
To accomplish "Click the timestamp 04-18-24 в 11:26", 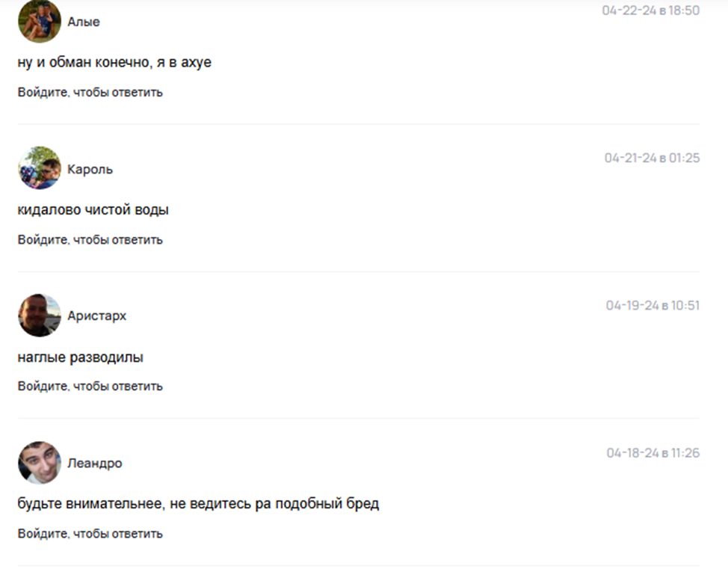I will coord(653,453).
